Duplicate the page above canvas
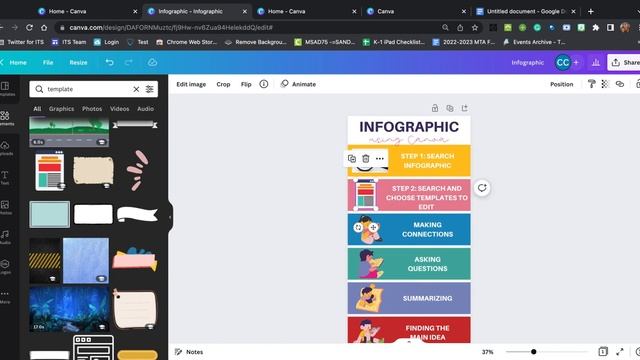The image size is (640, 360). click(x=449, y=108)
